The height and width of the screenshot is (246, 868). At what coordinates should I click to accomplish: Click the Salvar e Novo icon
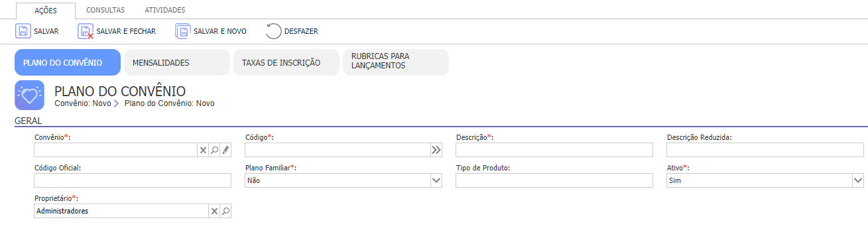(x=182, y=31)
